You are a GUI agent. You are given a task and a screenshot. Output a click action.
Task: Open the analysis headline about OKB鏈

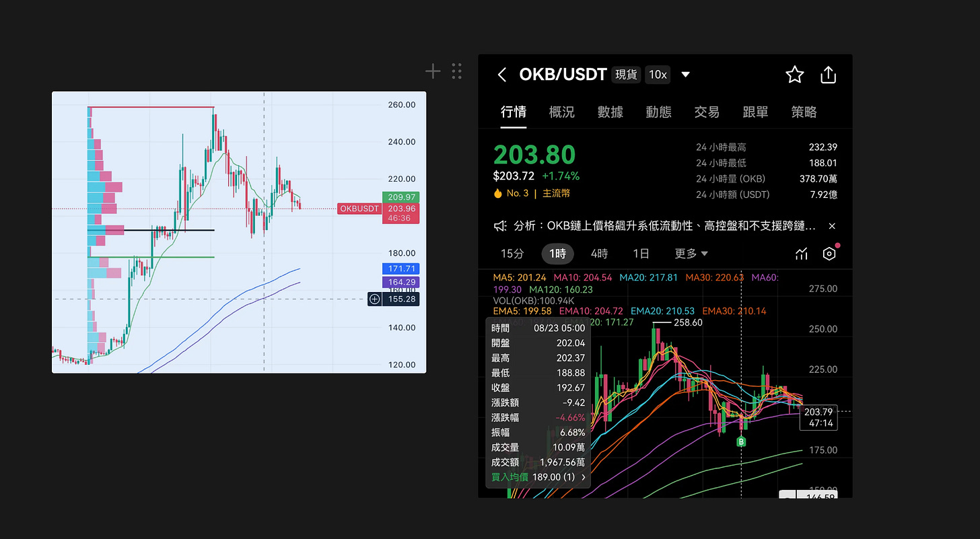tap(665, 226)
